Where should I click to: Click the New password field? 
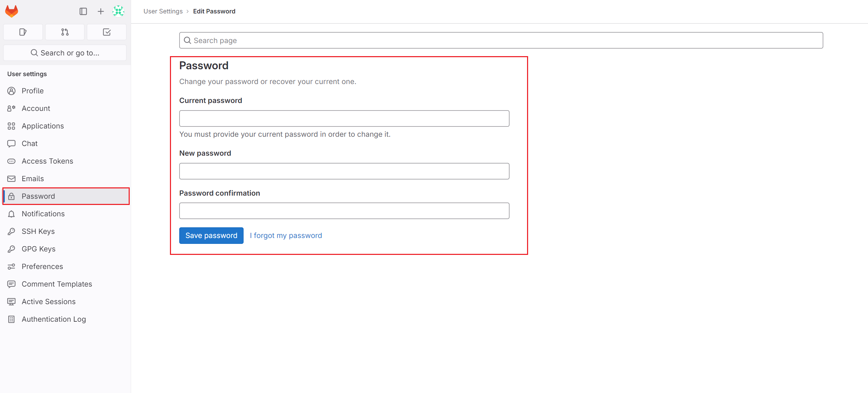click(344, 171)
